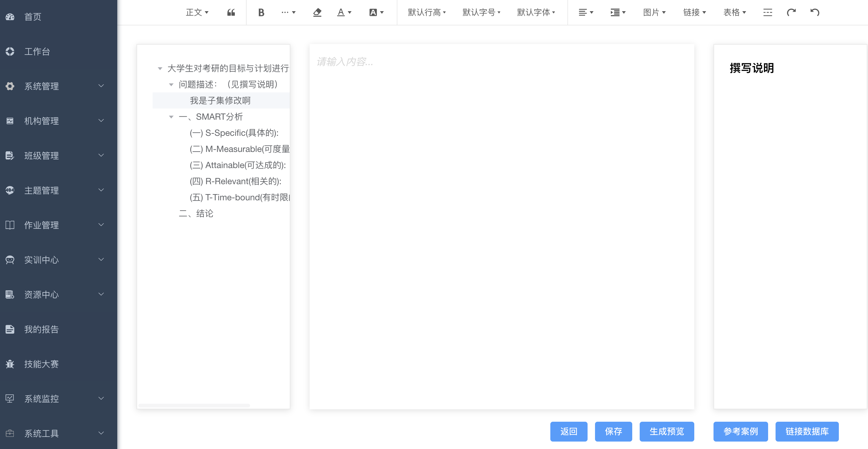Open the text background color picker
Image resolution: width=868 pixels, height=449 pixels.
376,12
